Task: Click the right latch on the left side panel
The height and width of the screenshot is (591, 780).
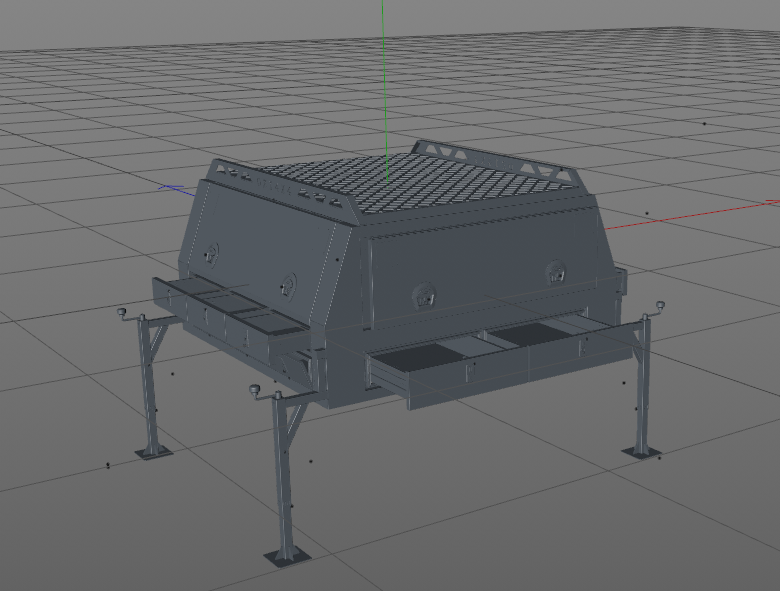Action: 289,285
